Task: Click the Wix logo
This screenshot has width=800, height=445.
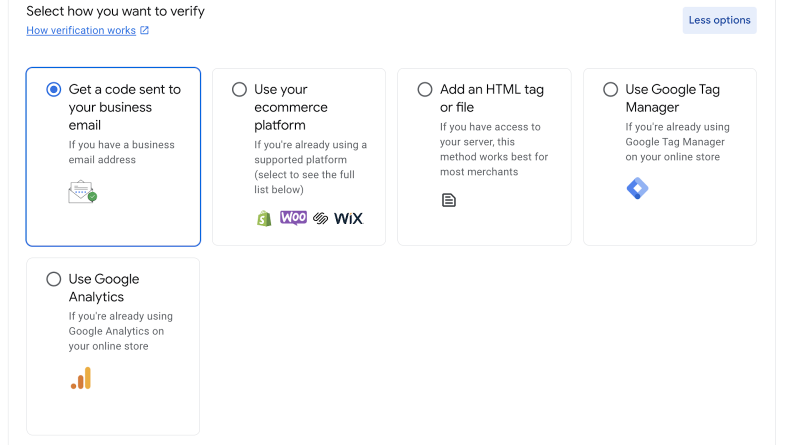Action: [347, 218]
